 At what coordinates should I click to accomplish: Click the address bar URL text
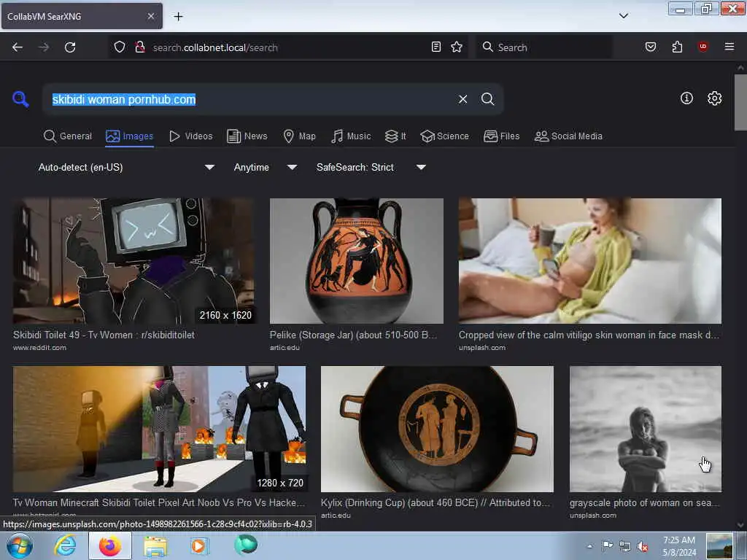(215, 47)
